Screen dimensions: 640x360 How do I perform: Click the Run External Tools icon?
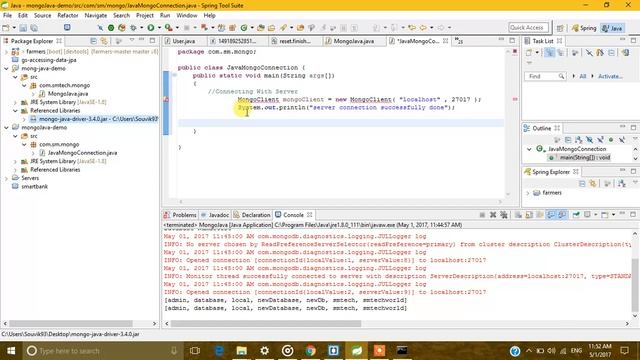[x=168, y=28]
